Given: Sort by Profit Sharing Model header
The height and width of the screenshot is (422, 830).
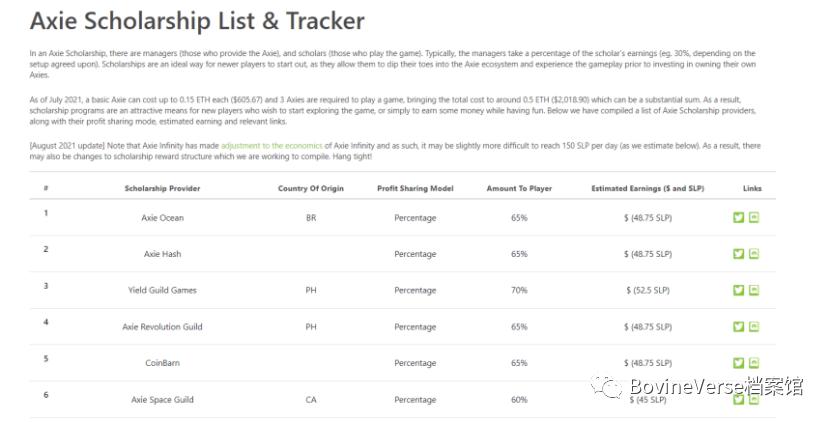Looking at the screenshot, I should click(x=415, y=188).
